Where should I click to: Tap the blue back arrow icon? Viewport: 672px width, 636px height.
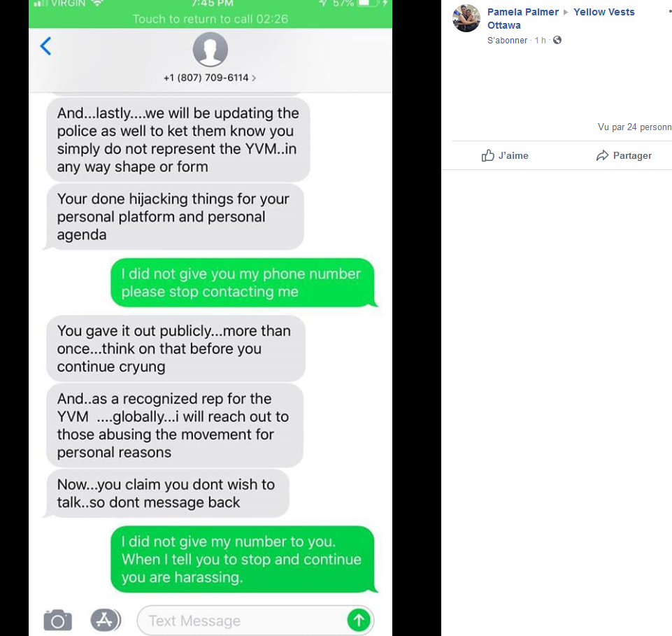(46, 46)
